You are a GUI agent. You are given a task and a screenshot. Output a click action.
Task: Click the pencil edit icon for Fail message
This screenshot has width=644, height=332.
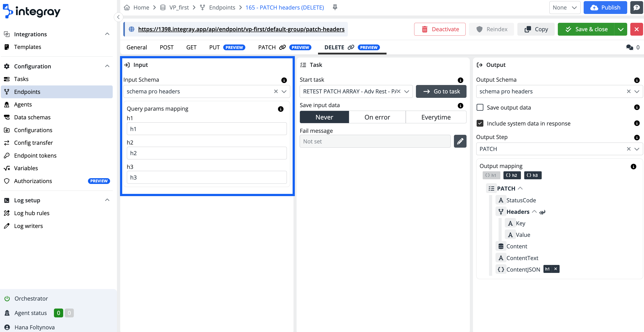click(460, 141)
